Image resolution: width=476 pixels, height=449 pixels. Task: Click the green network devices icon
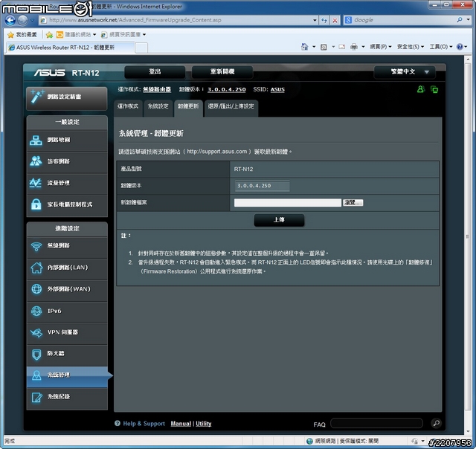[434, 89]
